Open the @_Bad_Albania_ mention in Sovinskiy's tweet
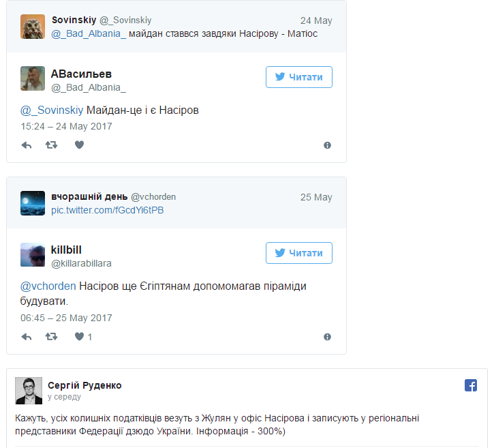Viewport: 494px width, 448px height. (x=89, y=33)
